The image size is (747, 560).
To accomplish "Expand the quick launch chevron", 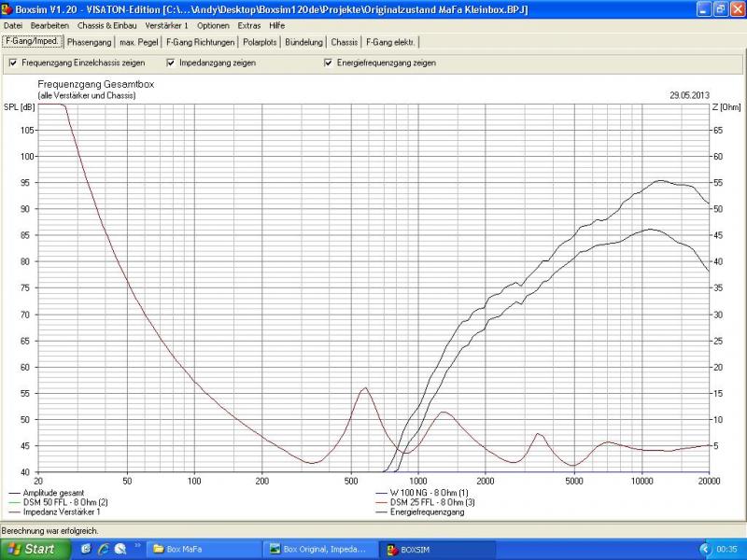I will [x=137, y=545].
